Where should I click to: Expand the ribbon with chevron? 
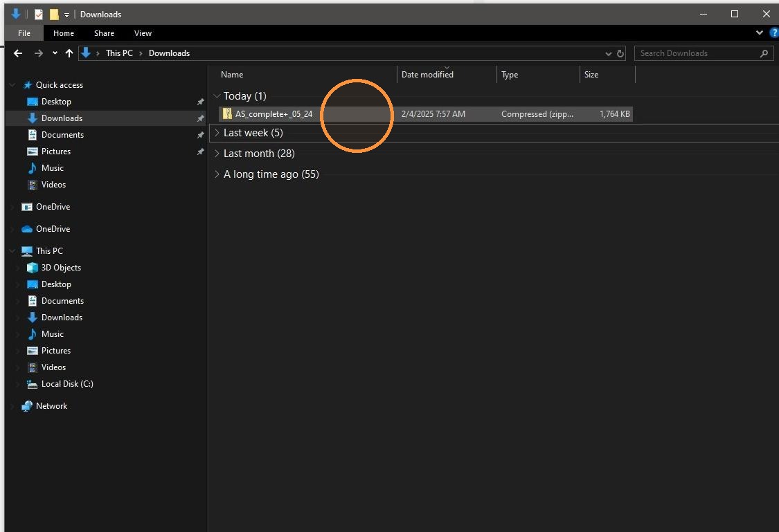[x=759, y=33]
